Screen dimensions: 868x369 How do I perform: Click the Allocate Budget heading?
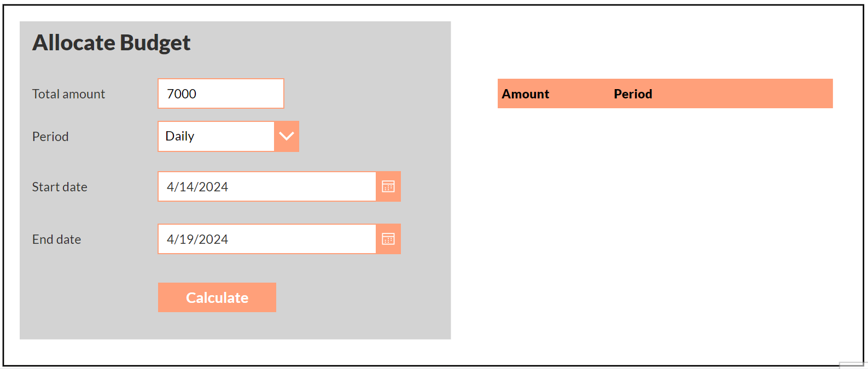pyautogui.click(x=112, y=43)
